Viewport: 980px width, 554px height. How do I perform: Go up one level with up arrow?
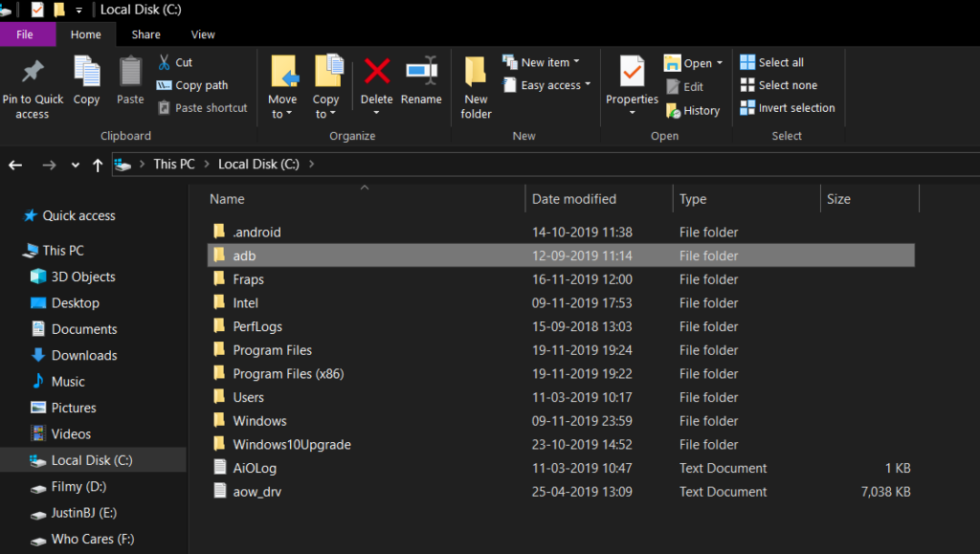coord(97,165)
